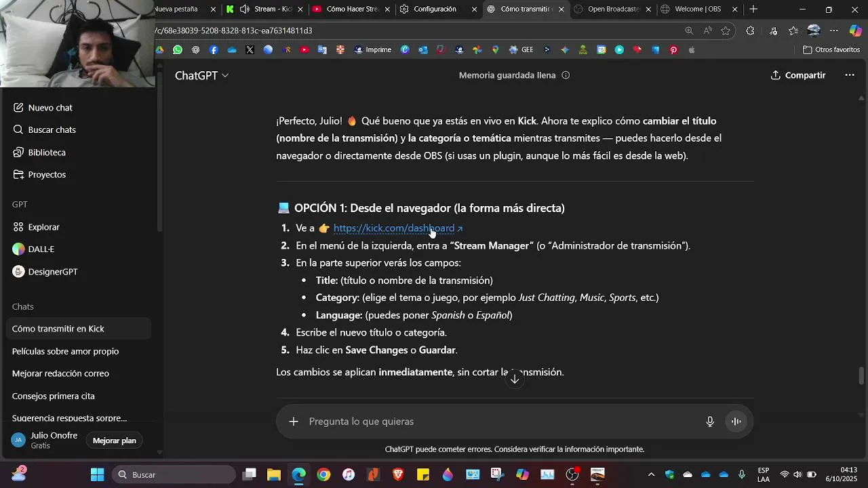Image resolution: width=868 pixels, height=488 pixels.
Task: Open a new browser tab with plus
Action: (x=753, y=9)
